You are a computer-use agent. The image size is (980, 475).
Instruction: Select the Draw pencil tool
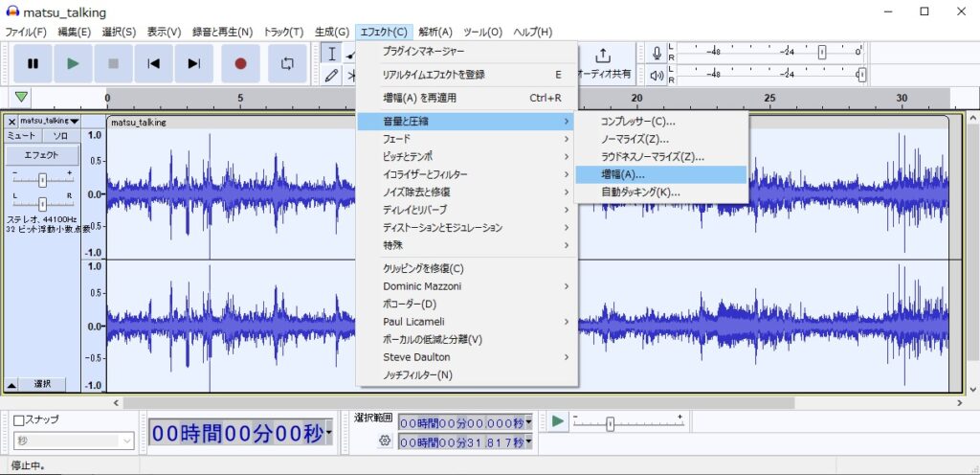[332, 75]
